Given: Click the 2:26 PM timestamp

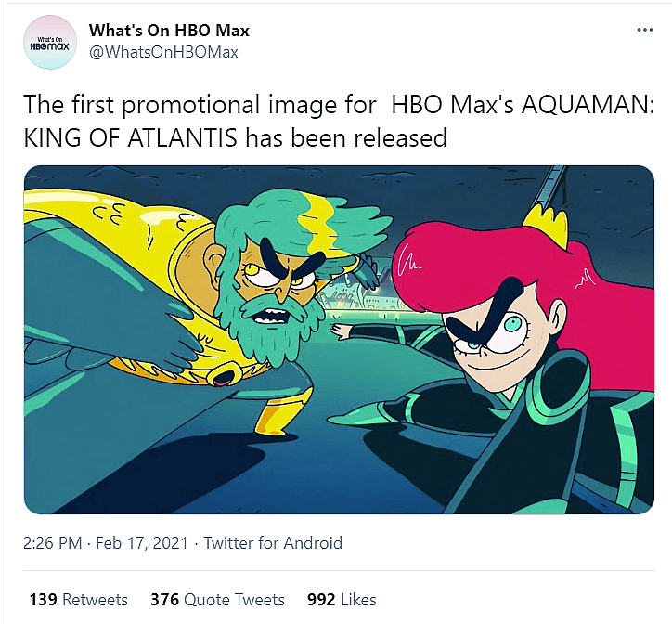Looking at the screenshot, I should coord(59,543).
